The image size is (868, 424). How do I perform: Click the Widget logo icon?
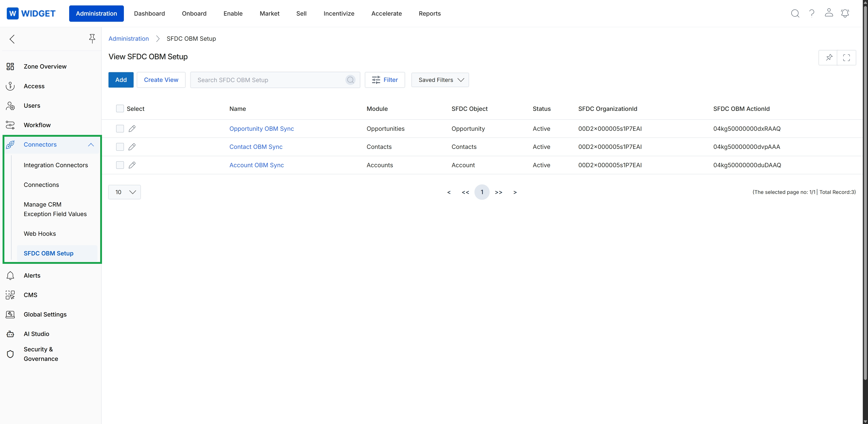pos(12,14)
